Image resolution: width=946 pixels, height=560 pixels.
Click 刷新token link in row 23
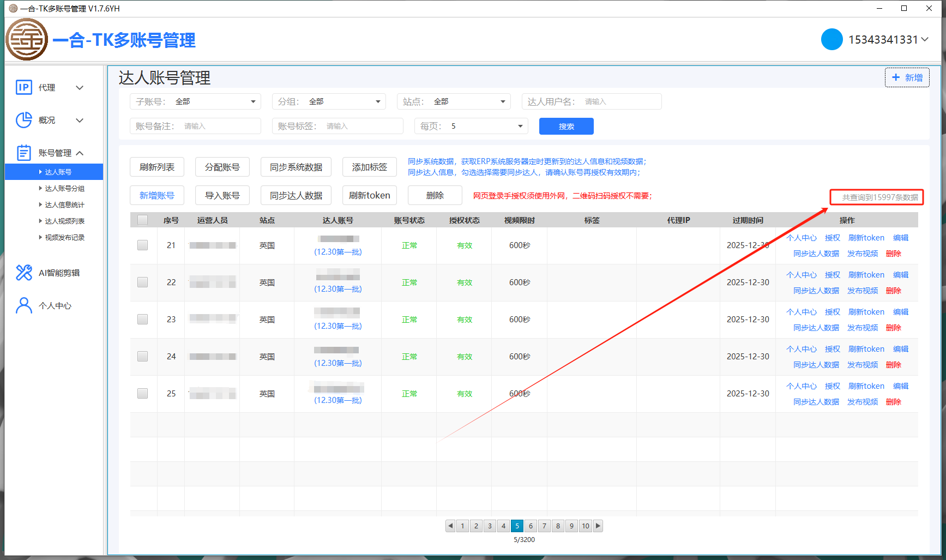click(x=866, y=312)
